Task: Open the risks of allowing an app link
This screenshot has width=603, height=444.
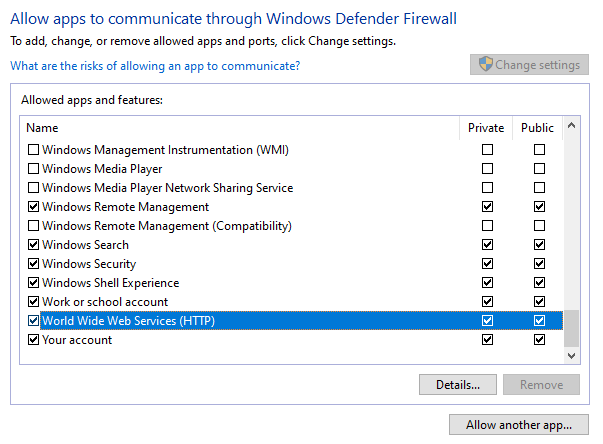Action: coord(155,66)
